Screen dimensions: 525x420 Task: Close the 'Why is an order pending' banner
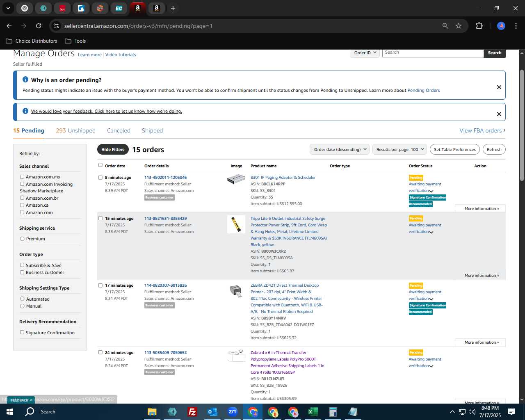click(x=499, y=87)
